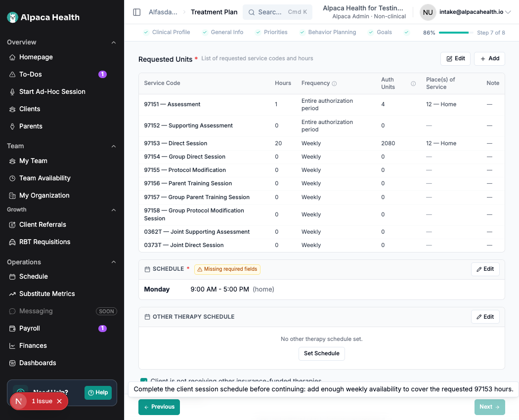519x420 pixels.
Task: Click the search field
Action: coord(277,12)
